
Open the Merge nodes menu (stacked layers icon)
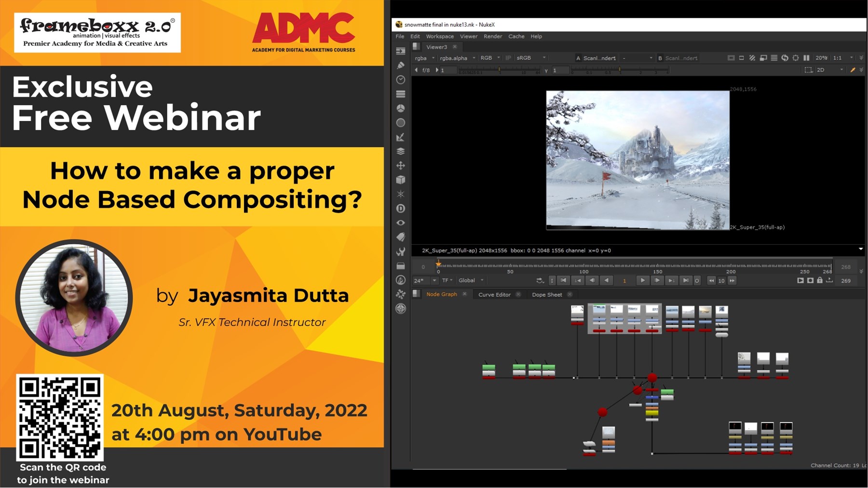(400, 151)
